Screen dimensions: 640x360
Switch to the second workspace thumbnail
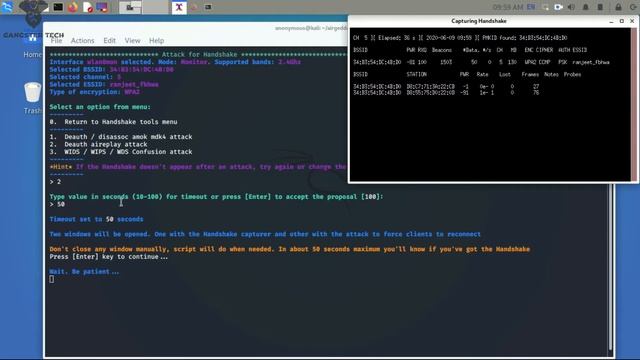(x=155, y=7)
